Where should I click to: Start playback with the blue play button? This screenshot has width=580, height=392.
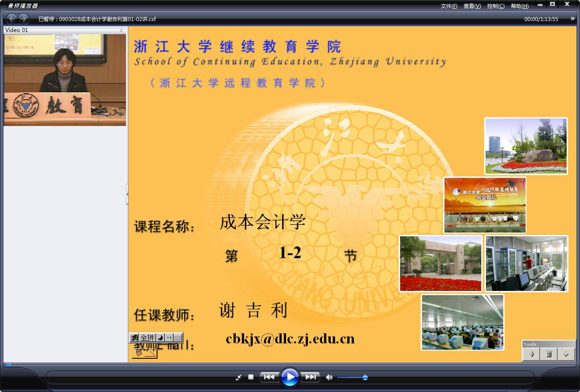pyautogui.click(x=290, y=377)
